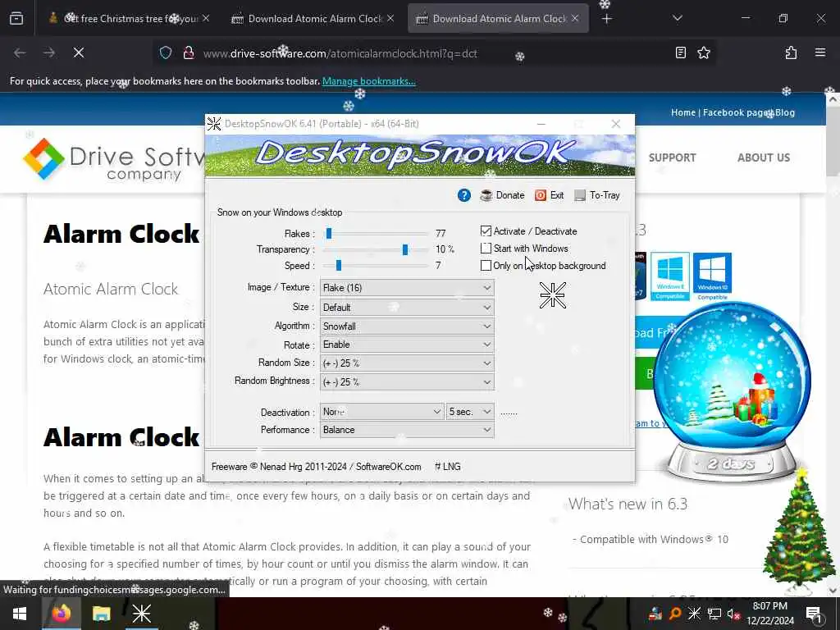Expand Firefox list all tabs chevron
This screenshot has width=840, height=630.
click(677, 18)
